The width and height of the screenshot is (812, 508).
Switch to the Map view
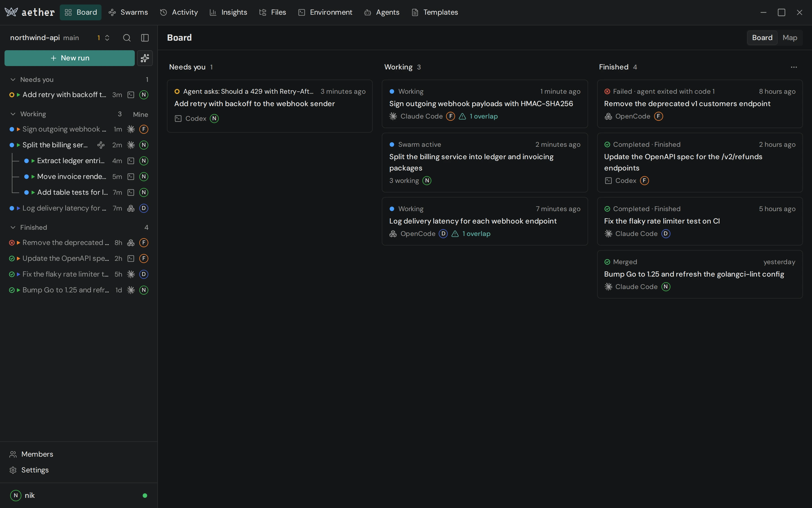[x=790, y=38]
